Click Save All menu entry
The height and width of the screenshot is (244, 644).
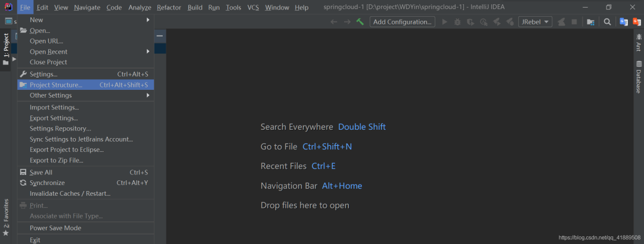85,172
